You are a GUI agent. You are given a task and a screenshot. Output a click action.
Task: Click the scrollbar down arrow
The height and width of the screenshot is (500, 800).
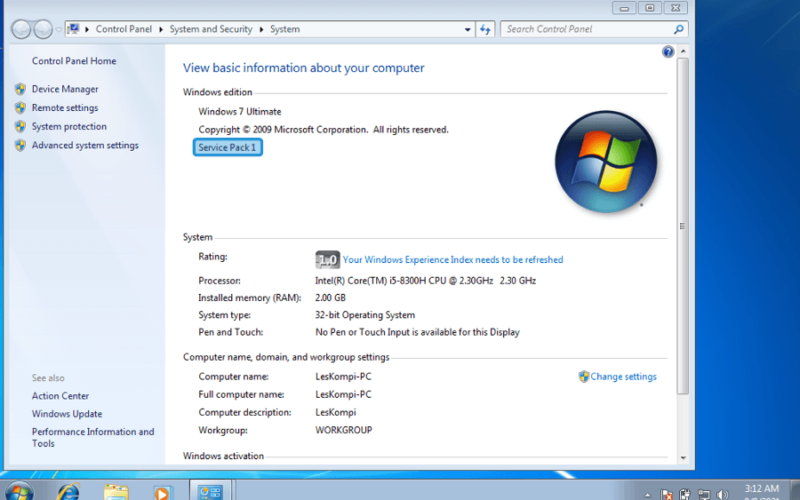tap(683, 458)
